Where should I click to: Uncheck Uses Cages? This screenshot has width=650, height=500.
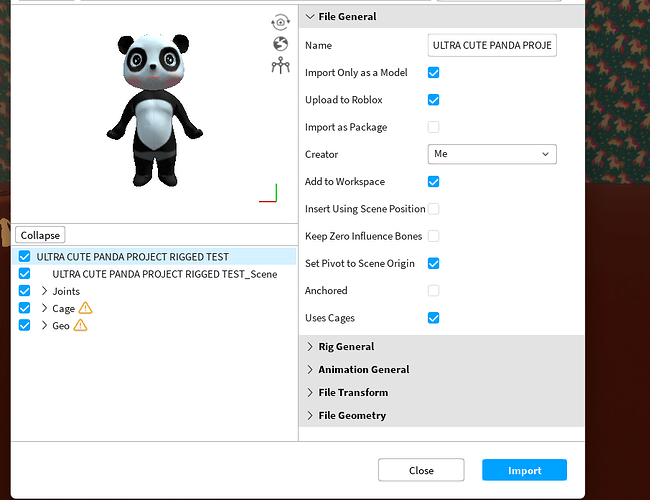(x=434, y=318)
